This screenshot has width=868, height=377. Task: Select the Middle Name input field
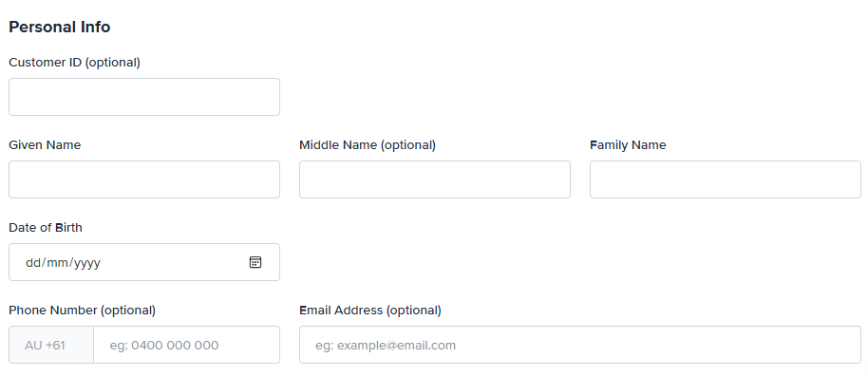tap(435, 179)
